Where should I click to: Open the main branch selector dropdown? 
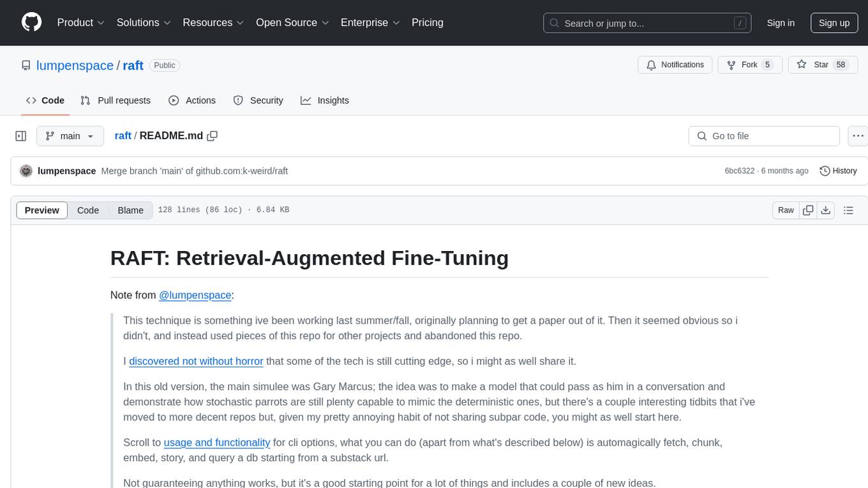click(x=70, y=136)
